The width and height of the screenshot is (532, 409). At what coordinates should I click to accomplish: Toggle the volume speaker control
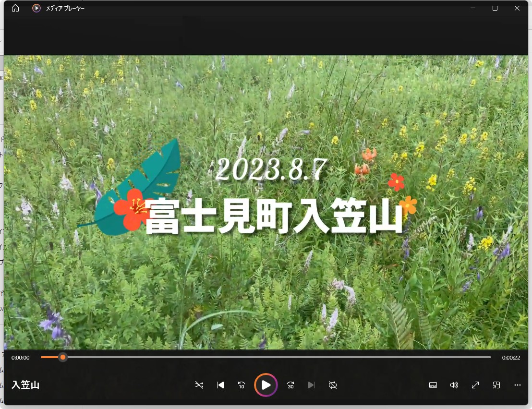pos(454,385)
